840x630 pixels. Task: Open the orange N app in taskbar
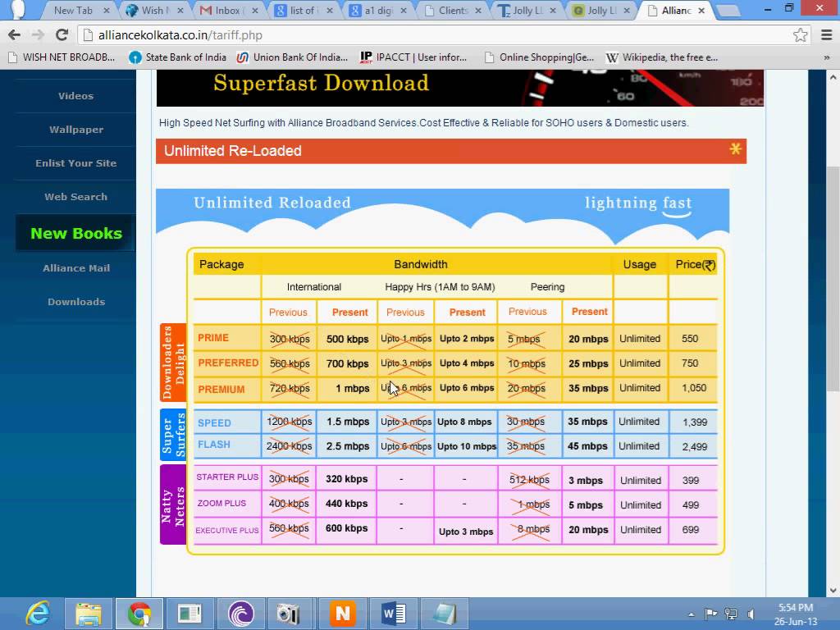pos(342,614)
